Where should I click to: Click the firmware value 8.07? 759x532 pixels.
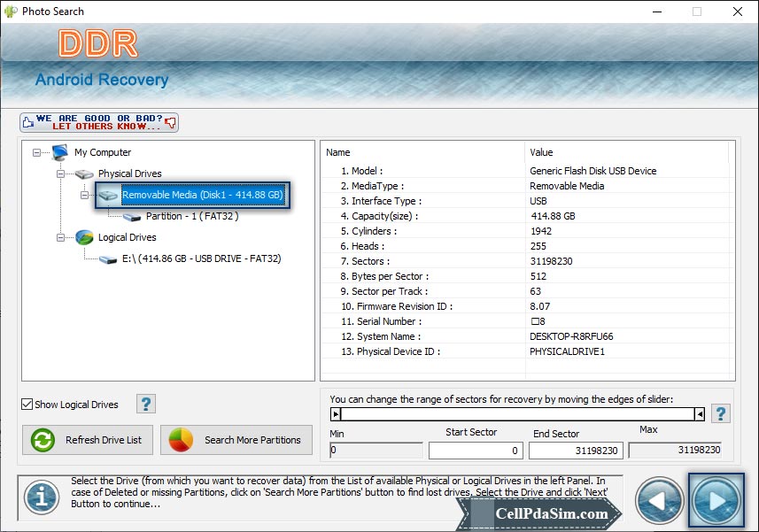pos(539,306)
